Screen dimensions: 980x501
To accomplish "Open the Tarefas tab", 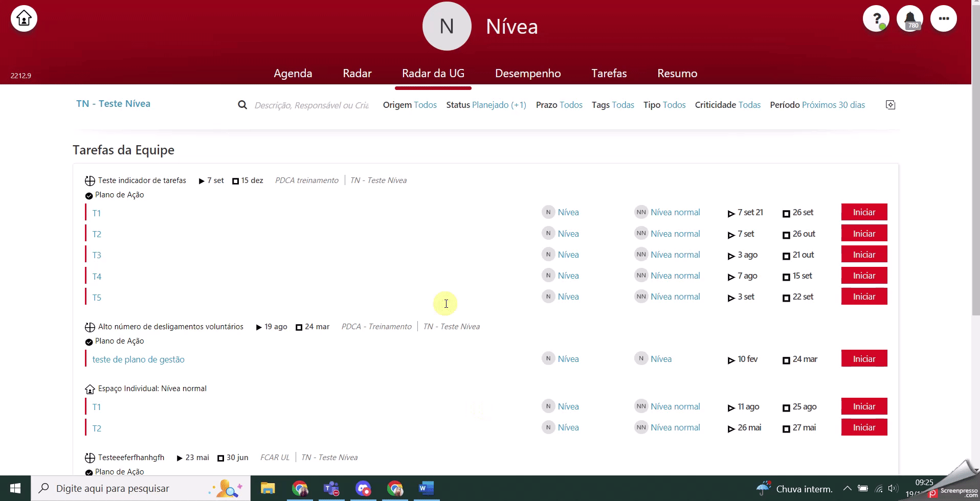I will coord(609,74).
